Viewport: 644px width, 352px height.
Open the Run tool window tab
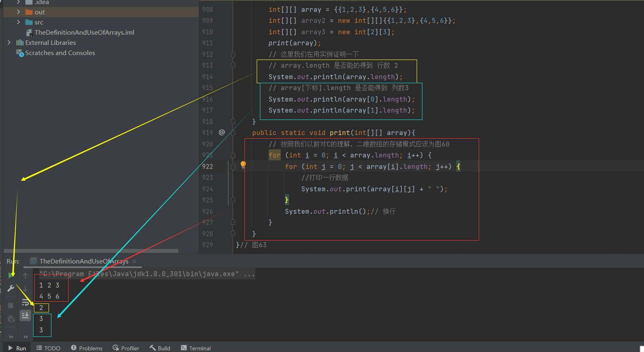[x=17, y=348]
